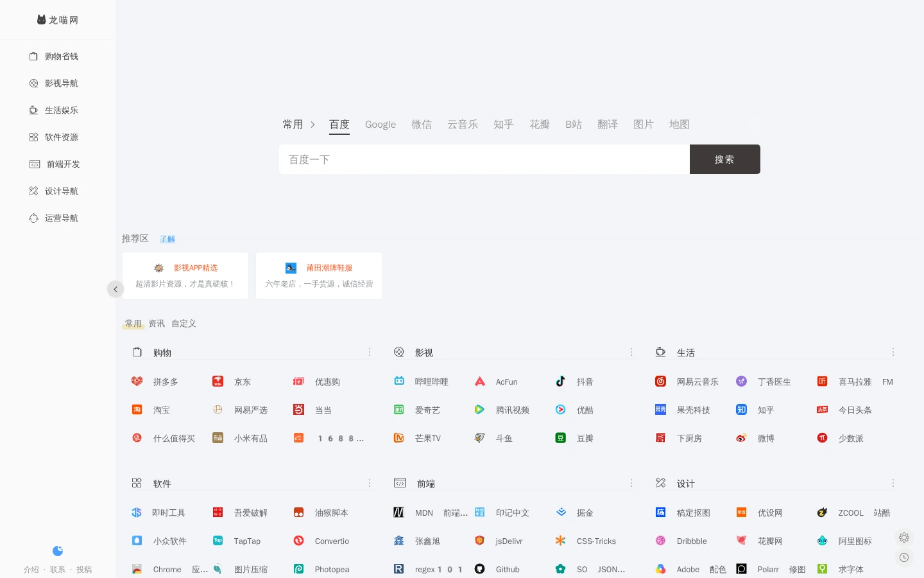Open the 影视 section more menu
Viewport: 924px width, 578px height.
click(631, 352)
